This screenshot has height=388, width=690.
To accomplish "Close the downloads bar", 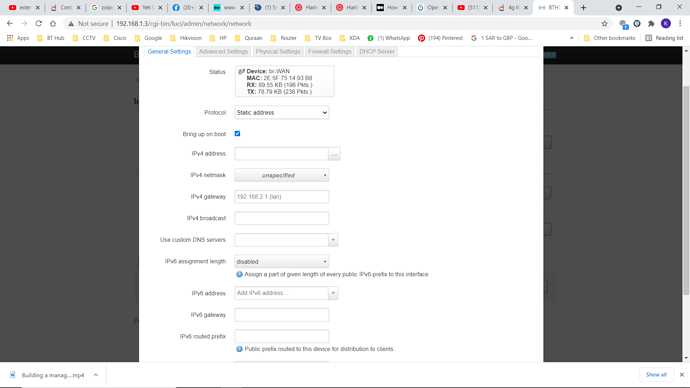I will point(682,375).
